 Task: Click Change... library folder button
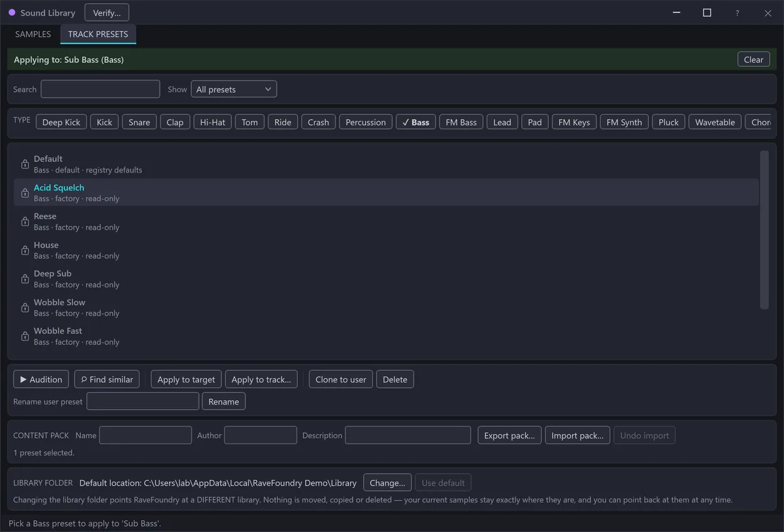388,482
